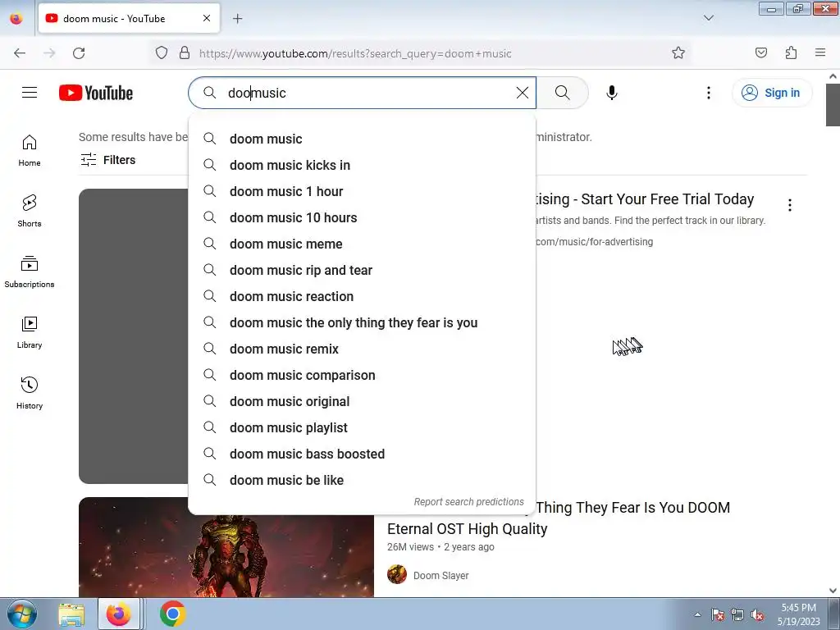Image resolution: width=840 pixels, height=630 pixels.
Task: Open the Filters options
Action: (x=108, y=160)
